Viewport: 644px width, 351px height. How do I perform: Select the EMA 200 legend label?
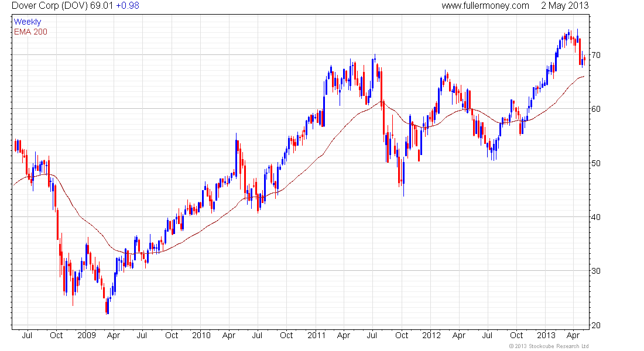tap(31, 32)
